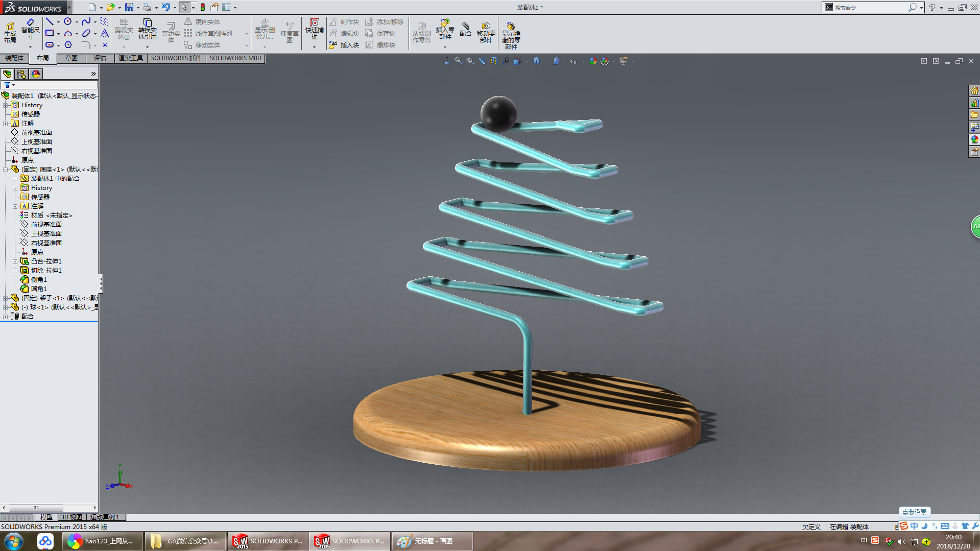Toggle the Select cursor tool

(184, 7)
